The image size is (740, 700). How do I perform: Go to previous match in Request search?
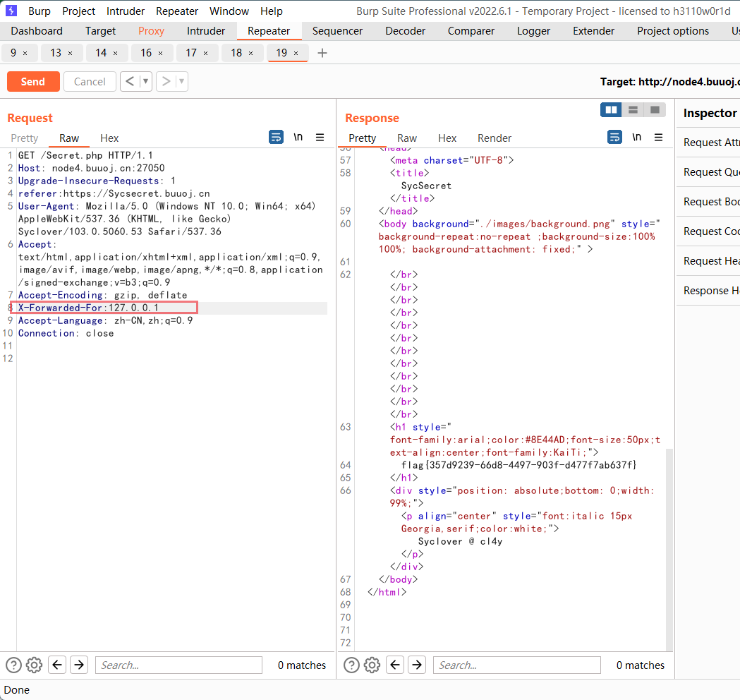(57, 665)
